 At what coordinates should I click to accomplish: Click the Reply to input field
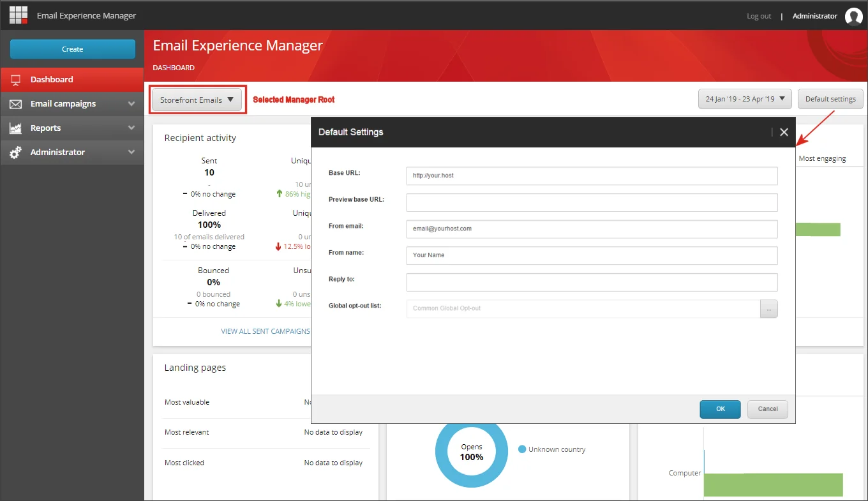(x=592, y=282)
